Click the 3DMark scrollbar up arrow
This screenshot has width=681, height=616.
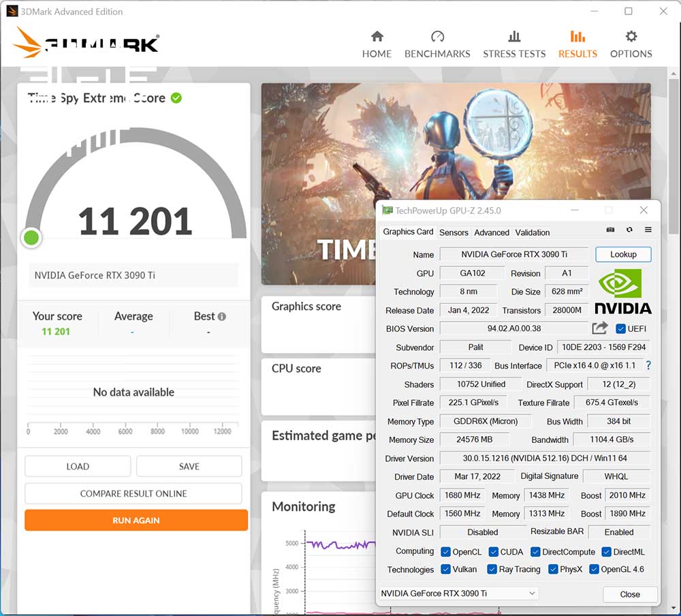(674, 74)
